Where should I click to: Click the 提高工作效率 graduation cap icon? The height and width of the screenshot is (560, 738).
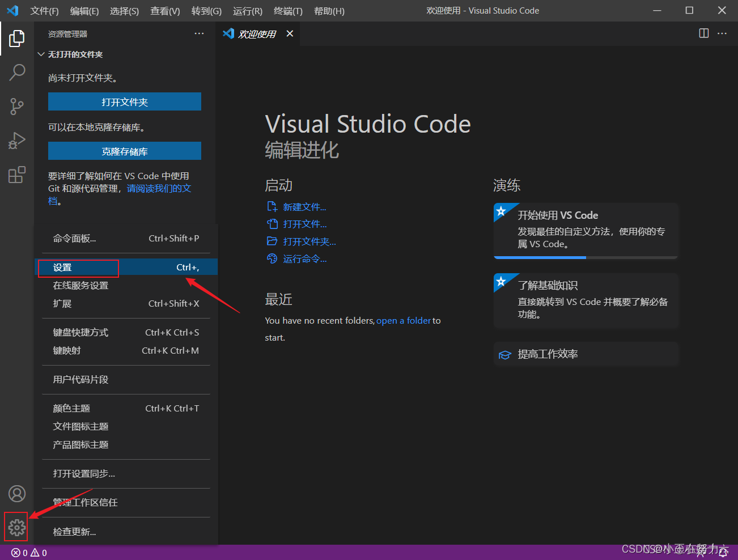[505, 355]
